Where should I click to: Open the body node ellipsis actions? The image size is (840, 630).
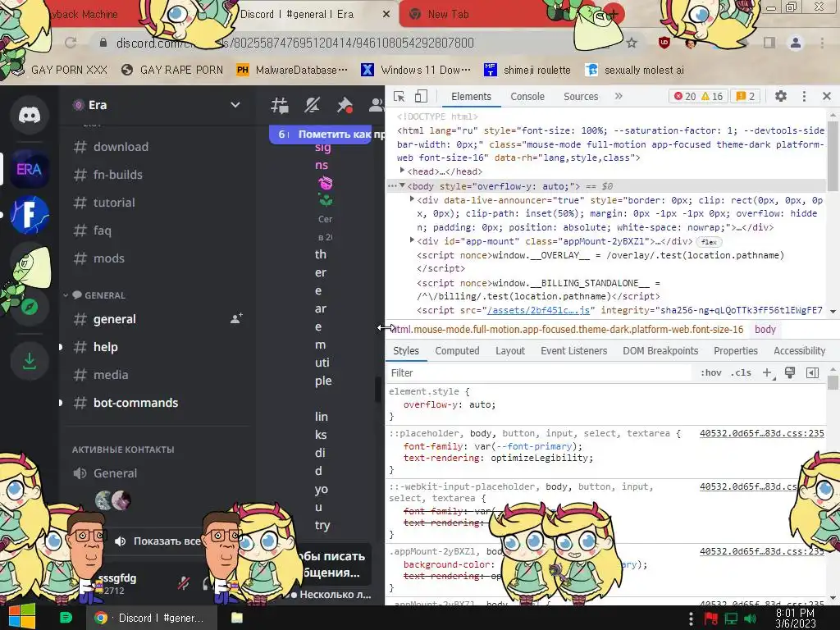tap(392, 186)
